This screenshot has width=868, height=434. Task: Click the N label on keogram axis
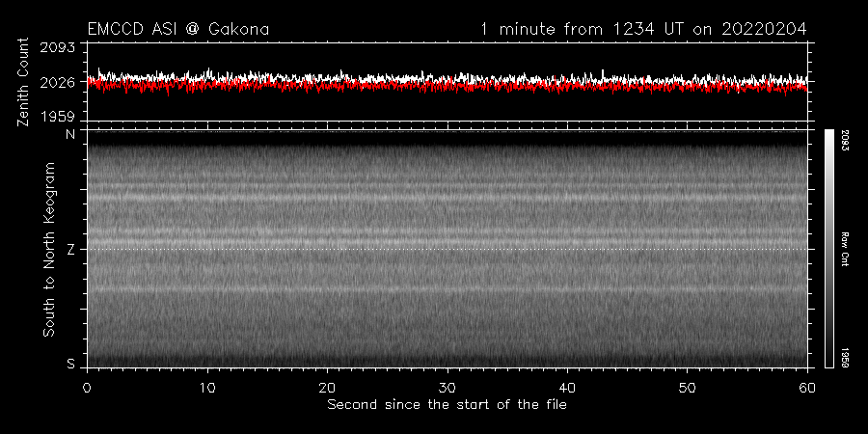(x=70, y=134)
